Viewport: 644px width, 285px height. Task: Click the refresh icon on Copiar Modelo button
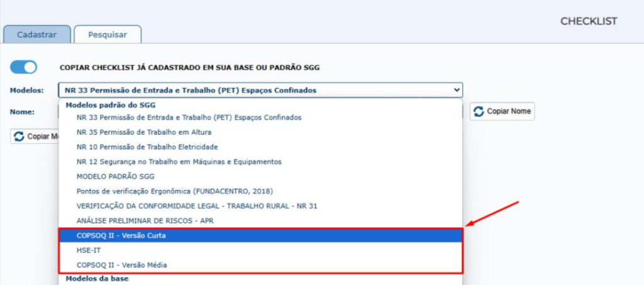click(x=19, y=136)
